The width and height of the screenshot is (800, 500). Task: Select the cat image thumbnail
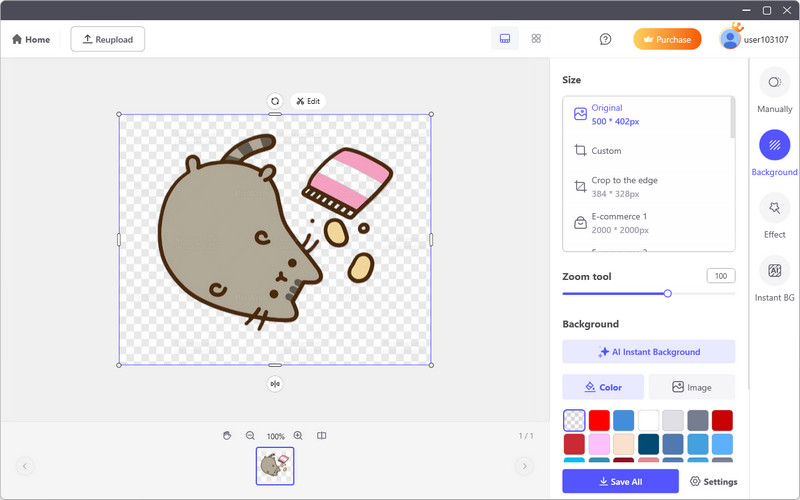point(275,466)
